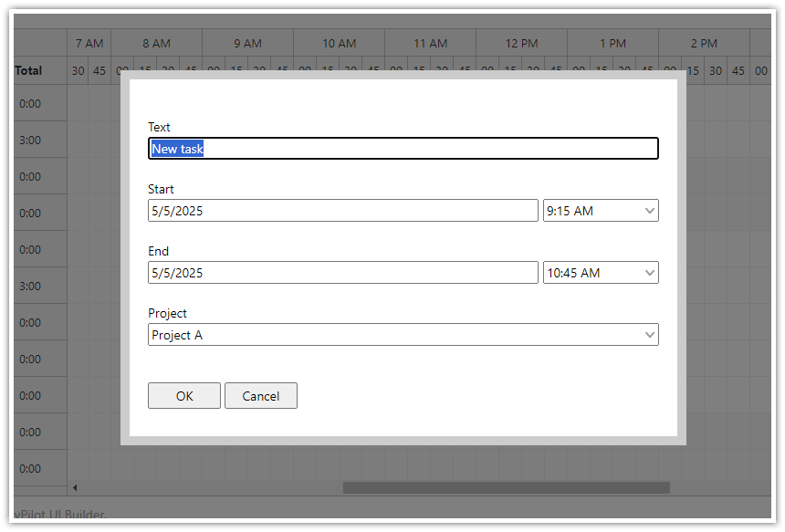This screenshot has width=785, height=532.
Task: Click the 10 AM column header
Action: click(338, 43)
